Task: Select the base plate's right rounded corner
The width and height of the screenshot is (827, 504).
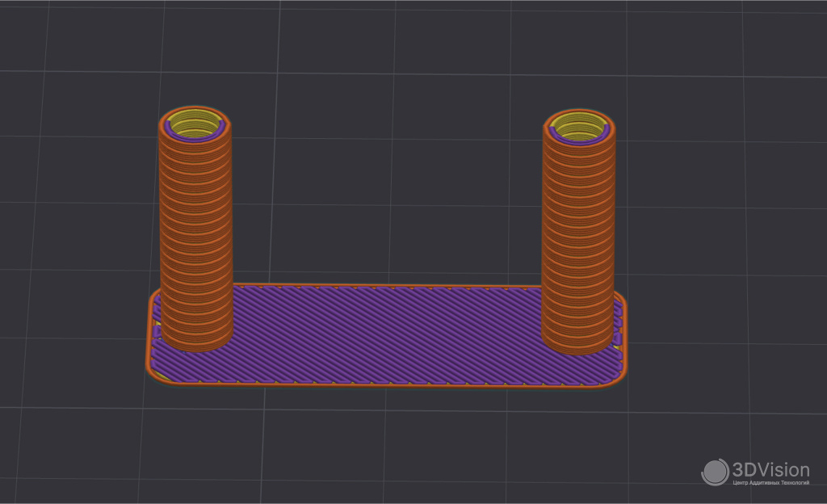Action: pyautogui.click(x=622, y=370)
